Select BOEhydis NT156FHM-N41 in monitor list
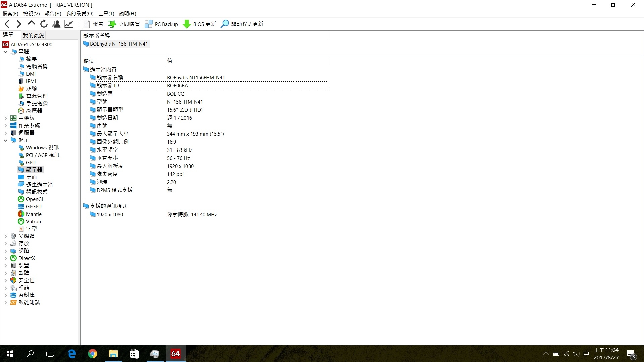The width and height of the screenshot is (644, 362). click(x=116, y=44)
